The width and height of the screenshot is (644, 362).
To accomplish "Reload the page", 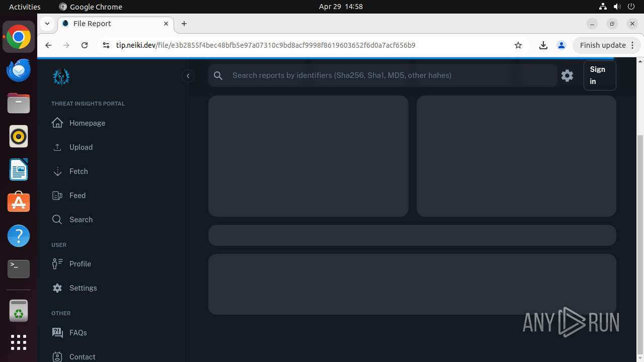I will 85,45.
